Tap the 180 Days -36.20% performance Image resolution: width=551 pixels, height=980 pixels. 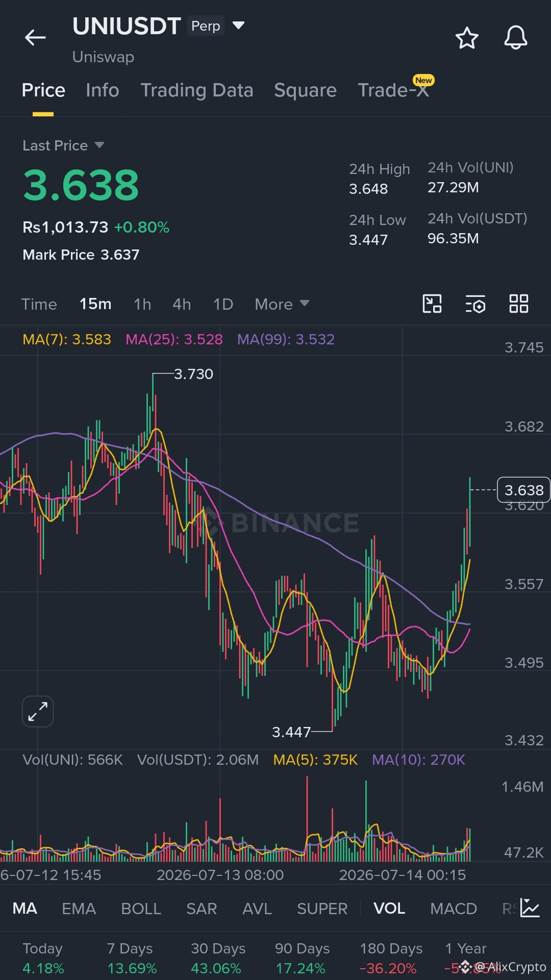click(x=391, y=958)
